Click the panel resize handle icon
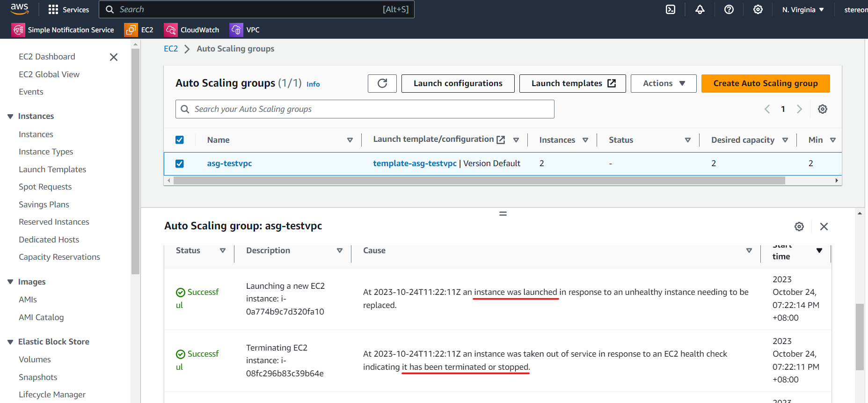868x403 pixels. pos(503,213)
